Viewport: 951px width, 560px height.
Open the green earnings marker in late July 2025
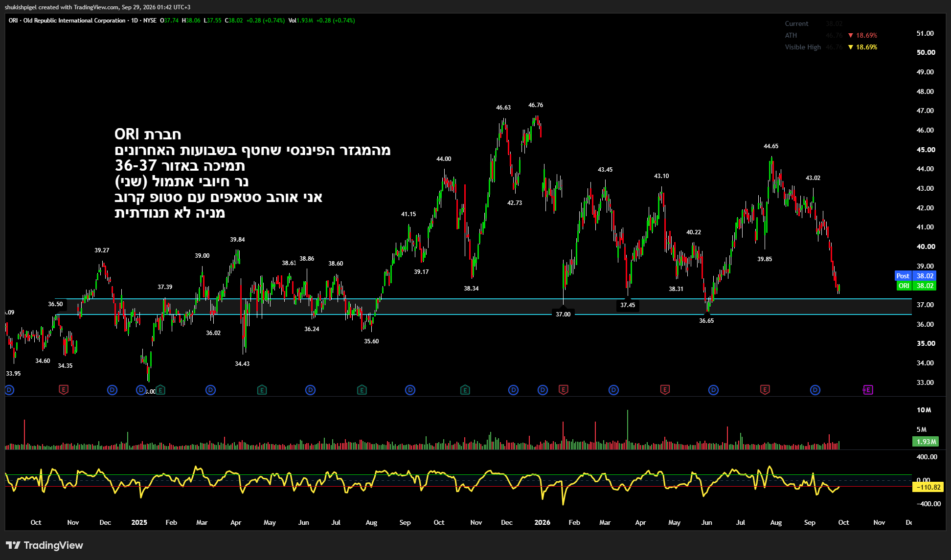[362, 390]
